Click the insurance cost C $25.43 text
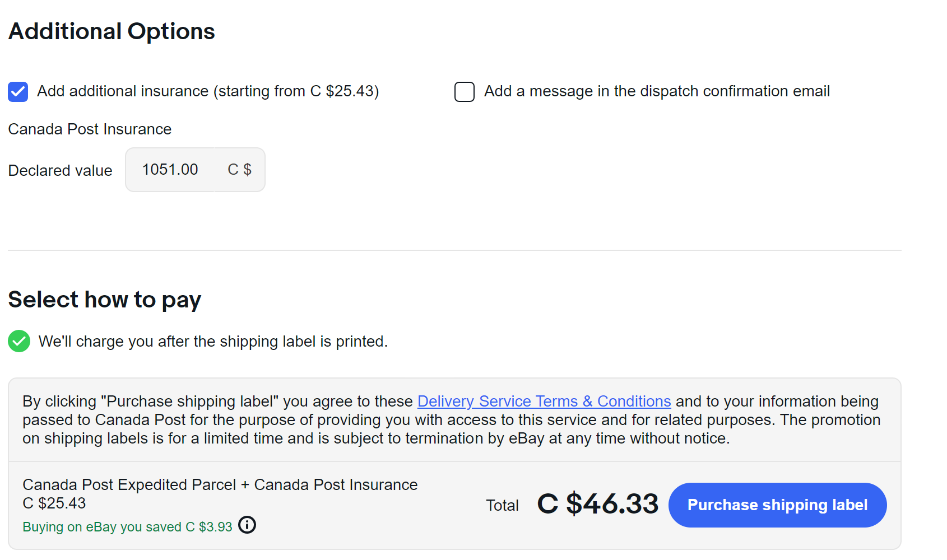 (x=53, y=503)
